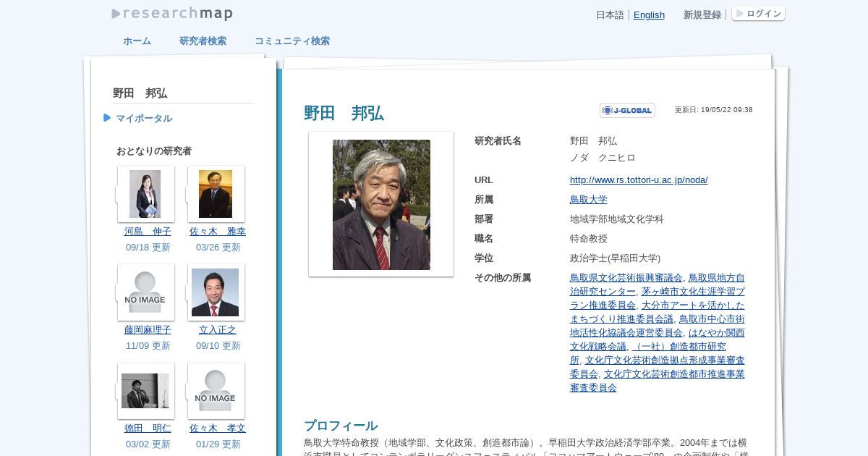Image resolution: width=868 pixels, height=456 pixels.
Task: Open 藤岡麻理子 no-image avatar
Action: [145, 292]
